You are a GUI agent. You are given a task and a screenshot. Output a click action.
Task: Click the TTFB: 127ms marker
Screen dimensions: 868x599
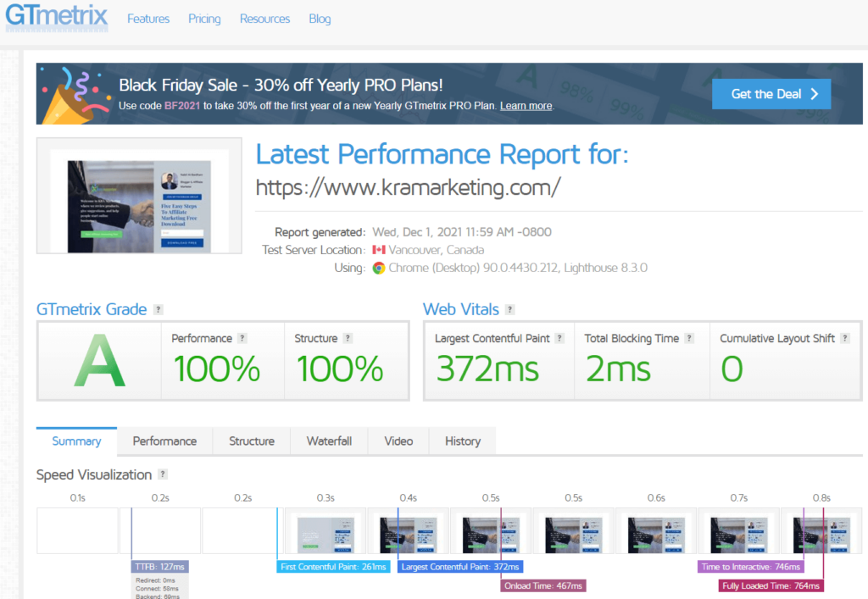(x=159, y=567)
